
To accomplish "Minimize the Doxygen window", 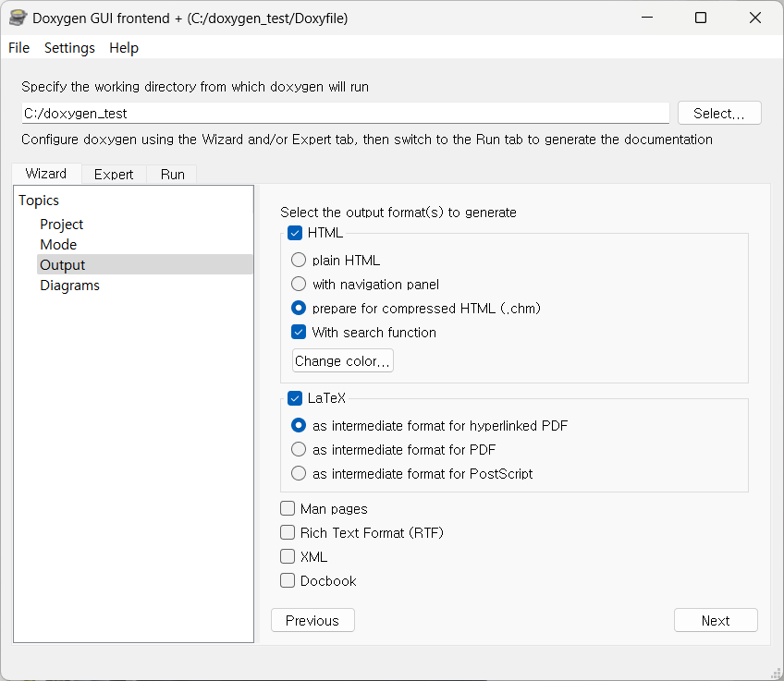I will point(647,18).
